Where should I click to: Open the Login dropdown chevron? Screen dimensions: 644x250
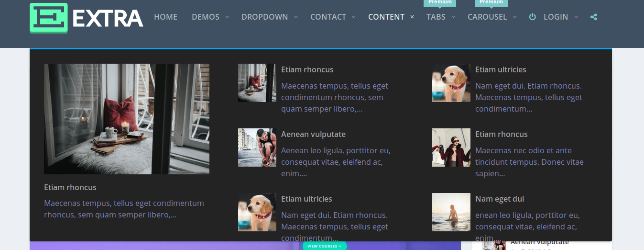[x=576, y=17]
